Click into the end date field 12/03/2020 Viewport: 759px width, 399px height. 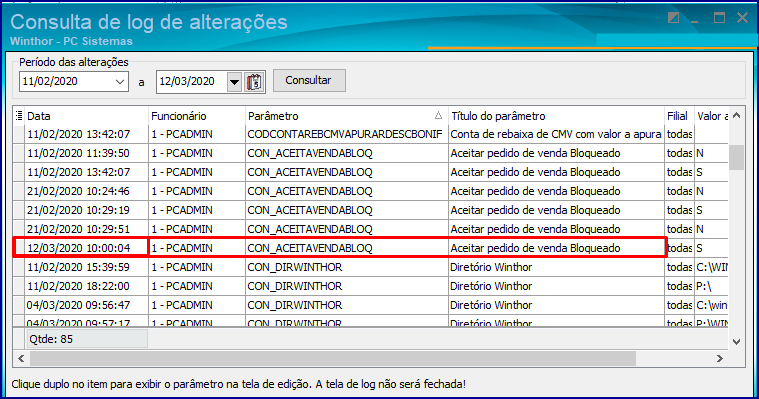pos(192,81)
